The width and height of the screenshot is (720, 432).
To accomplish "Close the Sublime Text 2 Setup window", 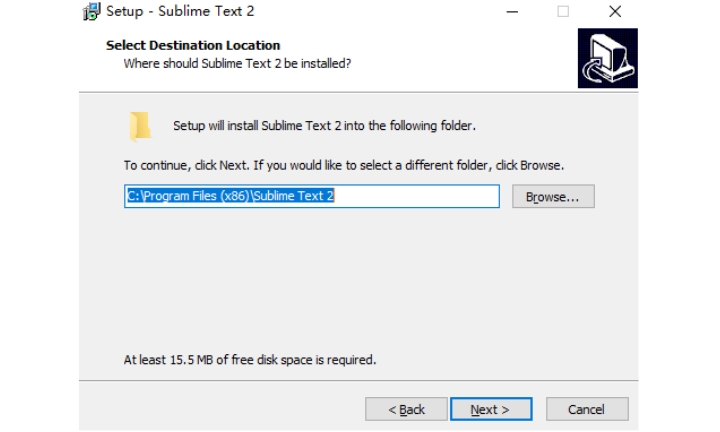I will [x=615, y=11].
